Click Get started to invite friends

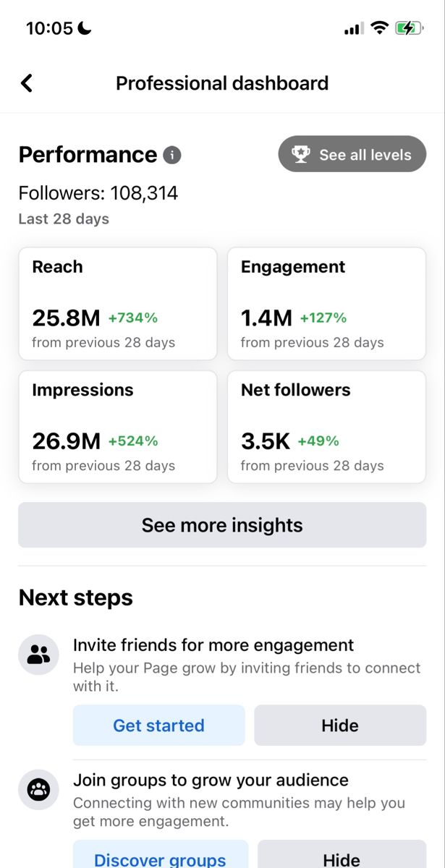(x=159, y=726)
